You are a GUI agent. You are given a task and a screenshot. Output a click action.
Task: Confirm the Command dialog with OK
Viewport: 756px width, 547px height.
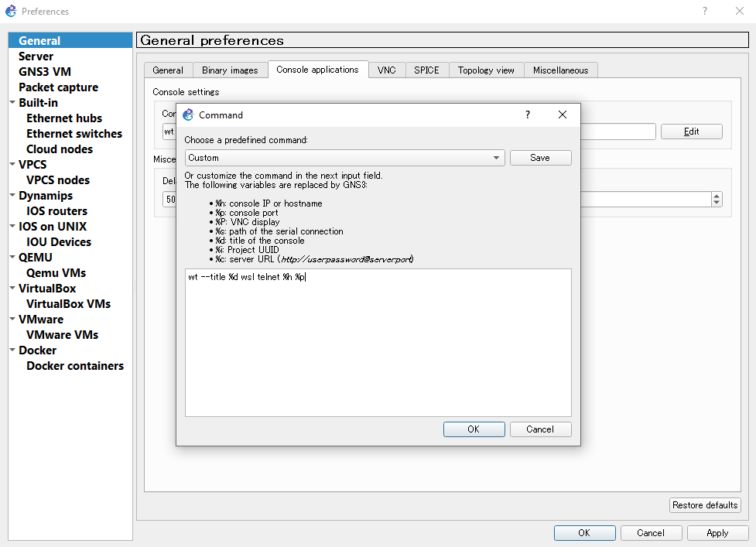click(474, 429)
